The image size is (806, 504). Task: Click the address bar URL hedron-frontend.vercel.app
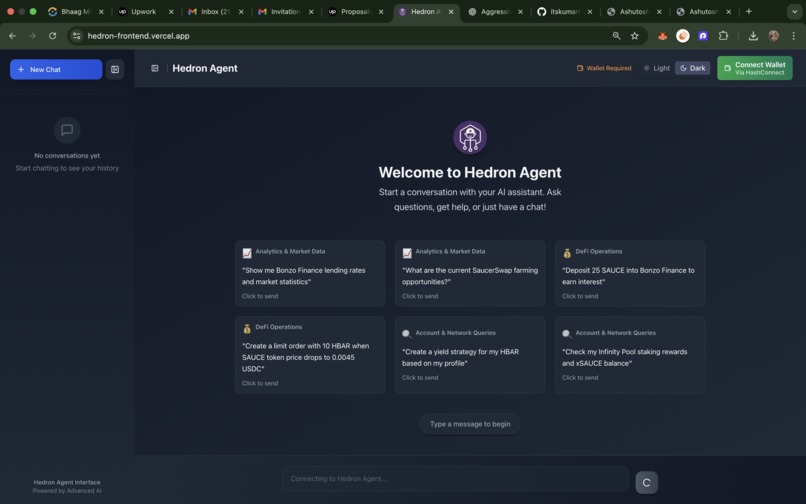tap(139, 36)
